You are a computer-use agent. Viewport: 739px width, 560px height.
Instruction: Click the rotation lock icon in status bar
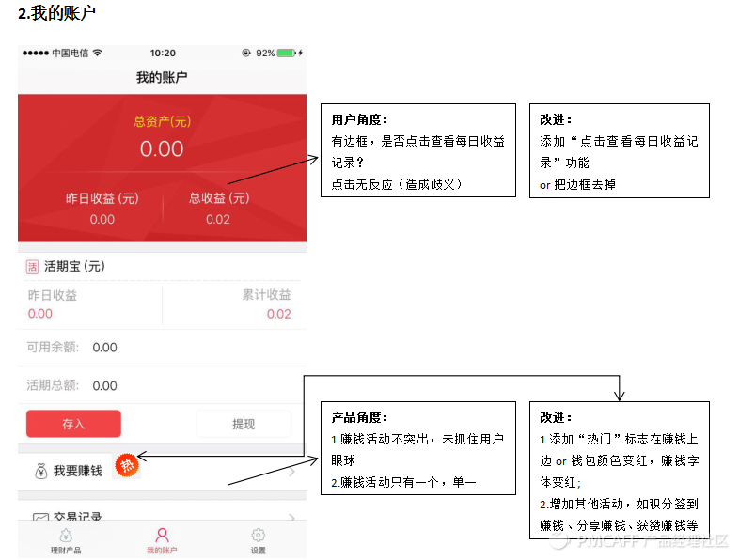(x=246, y=53)
